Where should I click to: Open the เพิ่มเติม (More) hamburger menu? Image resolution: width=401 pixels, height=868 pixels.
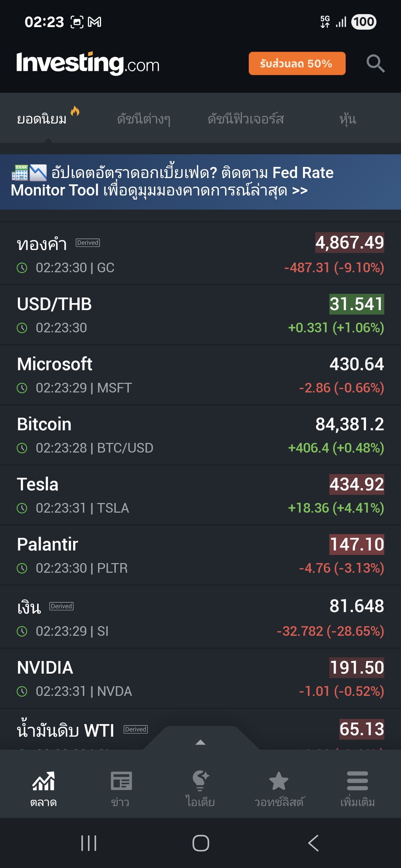point(357,781)
